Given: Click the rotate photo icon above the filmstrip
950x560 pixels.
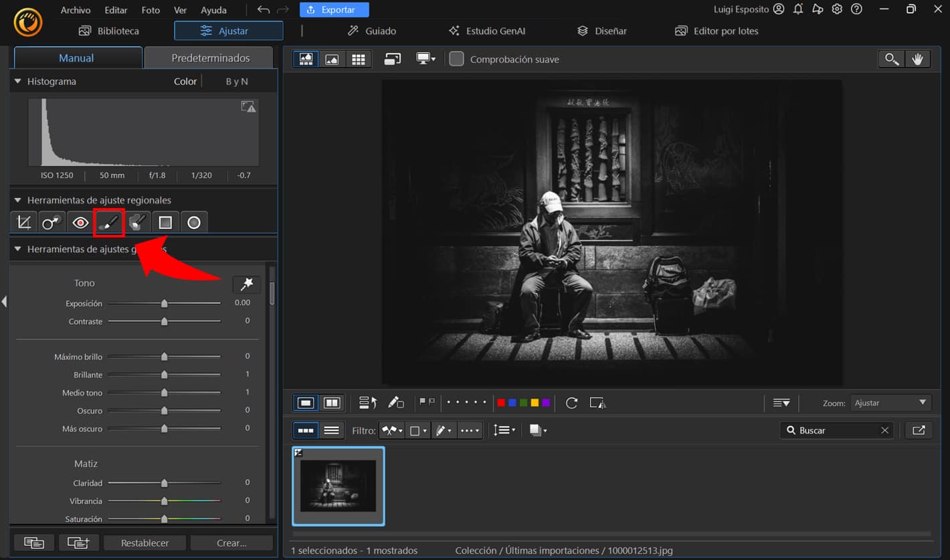Looking at the screenshot, I should tap(571, 403).
